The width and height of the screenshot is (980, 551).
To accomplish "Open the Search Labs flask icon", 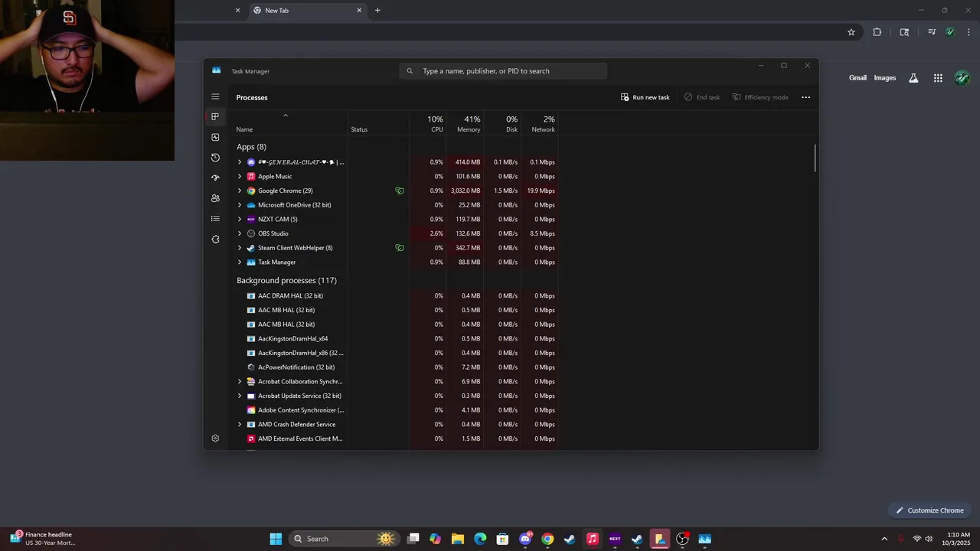I will [913, 78].
